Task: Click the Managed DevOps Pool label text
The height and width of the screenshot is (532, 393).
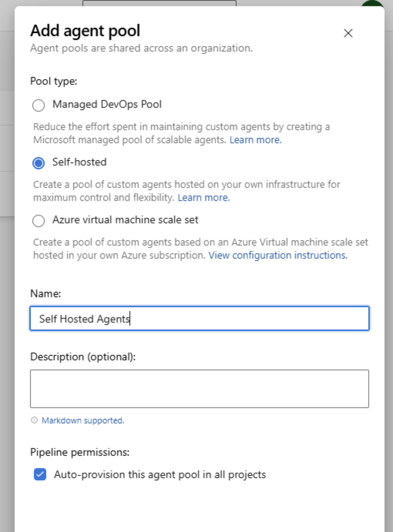Action: tap(107, 104)
